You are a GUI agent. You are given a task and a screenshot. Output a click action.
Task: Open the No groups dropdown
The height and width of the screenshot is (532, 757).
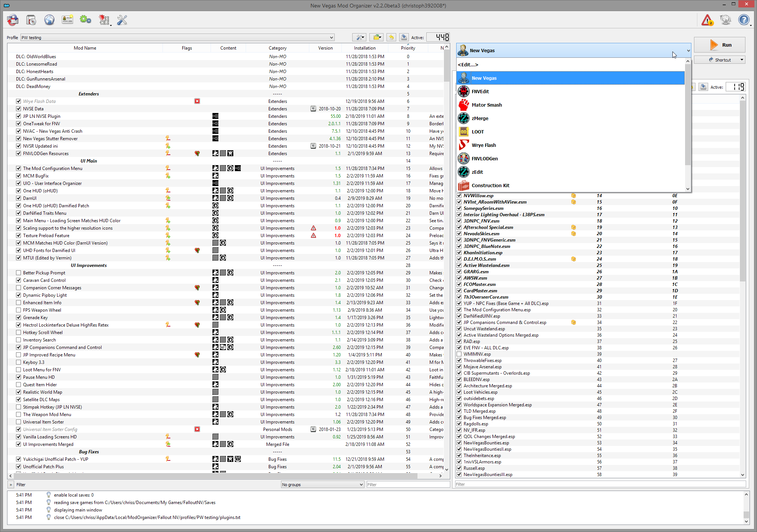pyautogui.click(x=322, y=485)
